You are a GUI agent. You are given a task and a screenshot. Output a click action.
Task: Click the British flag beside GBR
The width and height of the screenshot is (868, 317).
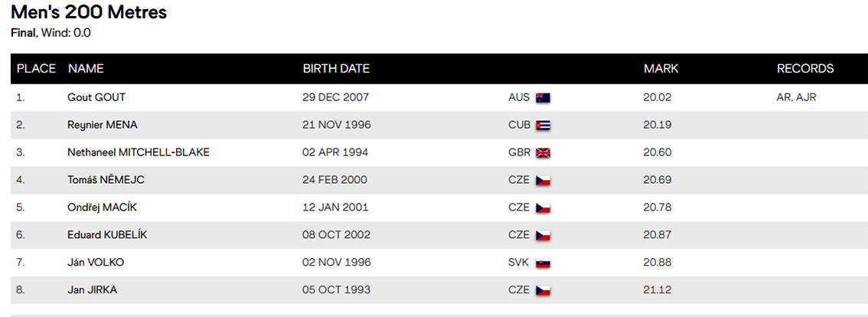[x=543, y=153]
